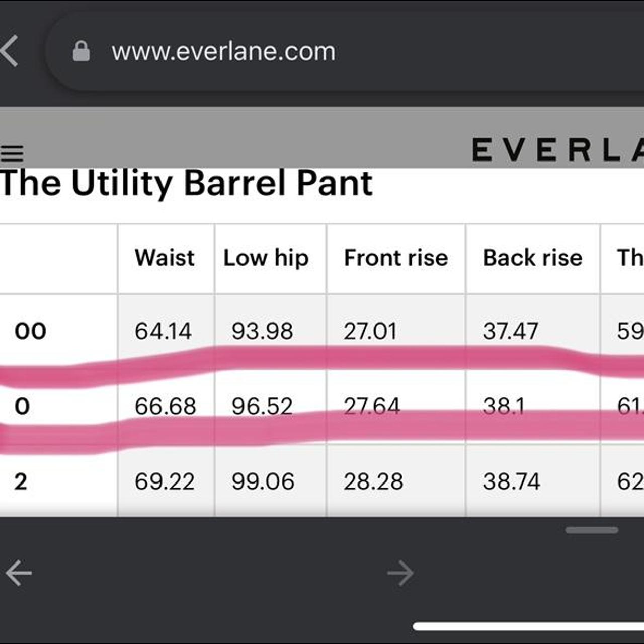Viewport: 644px width, 644px height.
Task: Tap the white home indicator bar
Action: tap(528, 626)
